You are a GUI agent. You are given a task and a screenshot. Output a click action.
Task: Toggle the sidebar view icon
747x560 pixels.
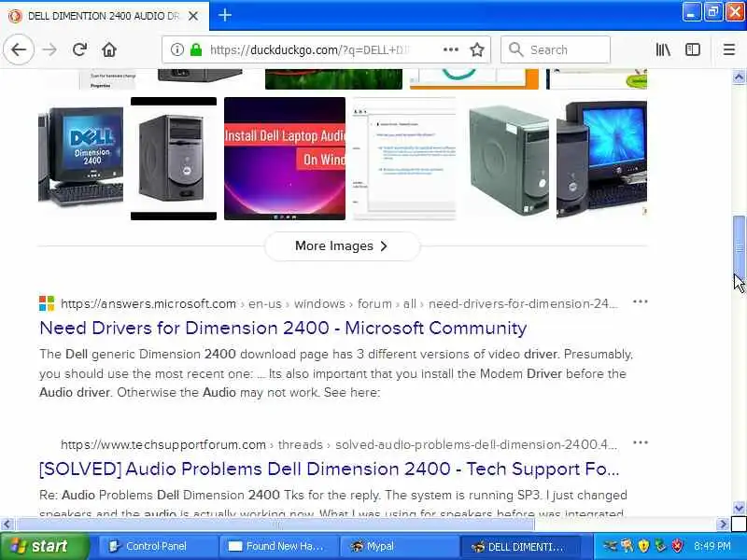point(693,49)
